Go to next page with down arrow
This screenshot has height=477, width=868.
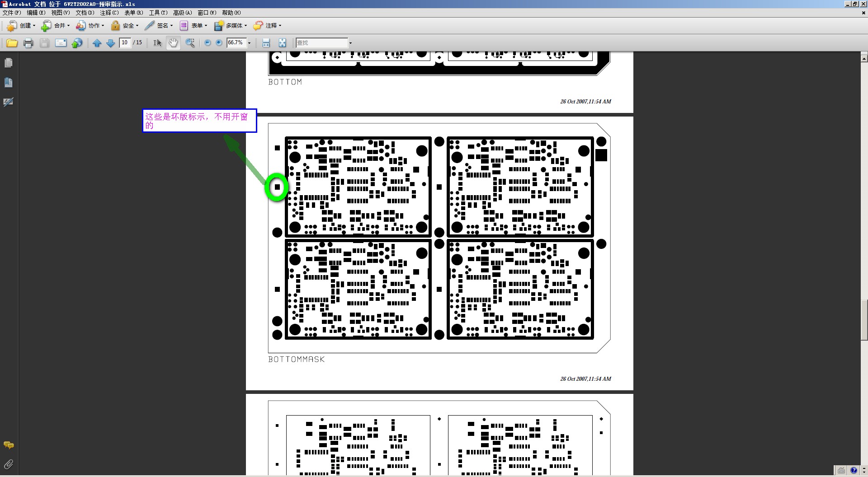[x=110, y=43]
